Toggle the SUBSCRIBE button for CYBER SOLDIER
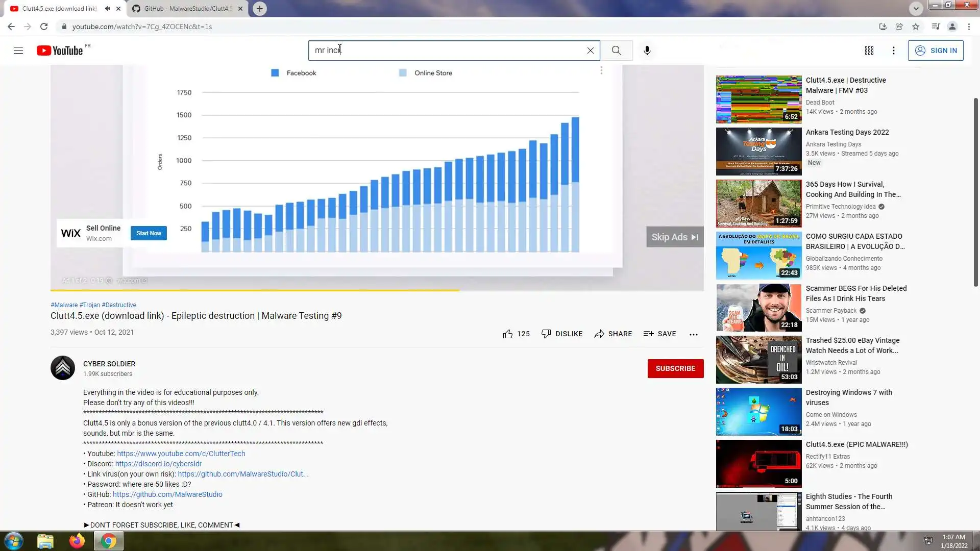 [675, 368]
